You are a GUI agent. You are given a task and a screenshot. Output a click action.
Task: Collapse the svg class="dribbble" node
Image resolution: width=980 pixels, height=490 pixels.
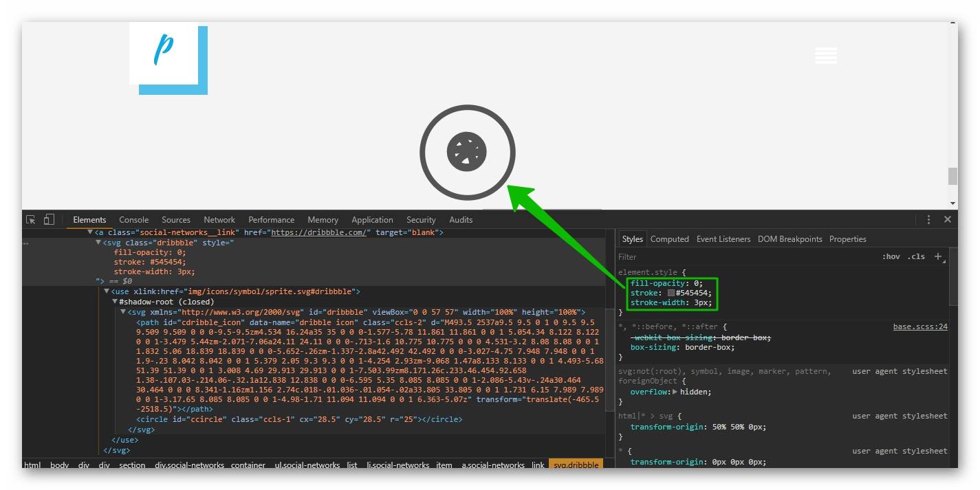(x=98, y=243)
